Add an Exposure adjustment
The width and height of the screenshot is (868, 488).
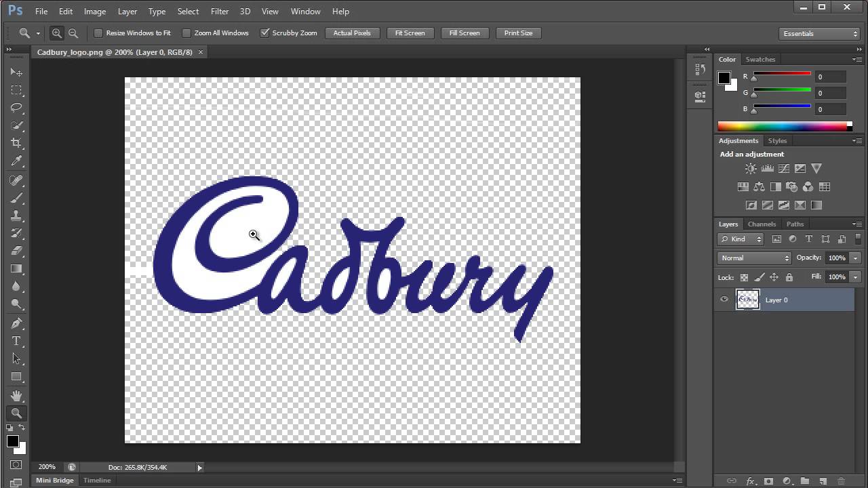800,169
